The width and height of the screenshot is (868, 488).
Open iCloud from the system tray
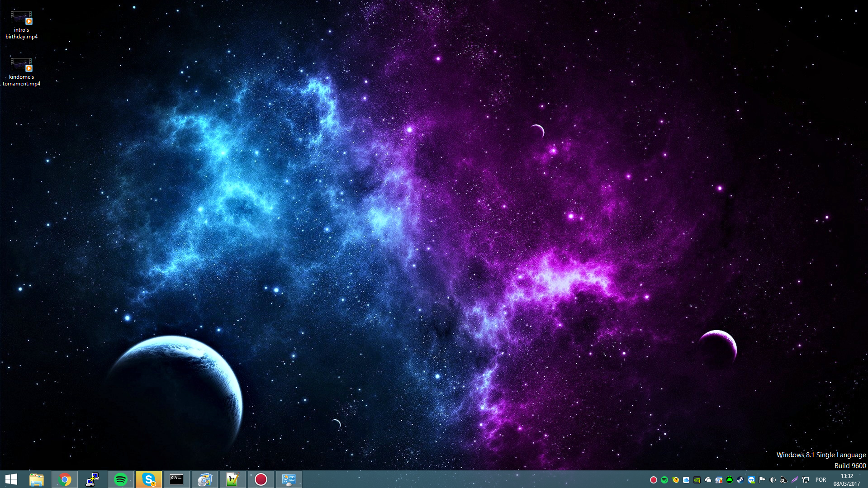(686, 480)
